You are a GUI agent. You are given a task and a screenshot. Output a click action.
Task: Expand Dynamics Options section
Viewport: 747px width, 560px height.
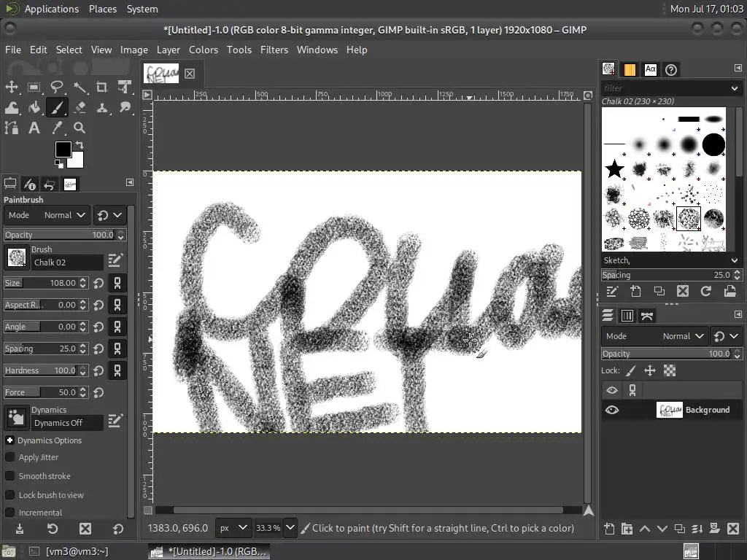coord(9,440)
